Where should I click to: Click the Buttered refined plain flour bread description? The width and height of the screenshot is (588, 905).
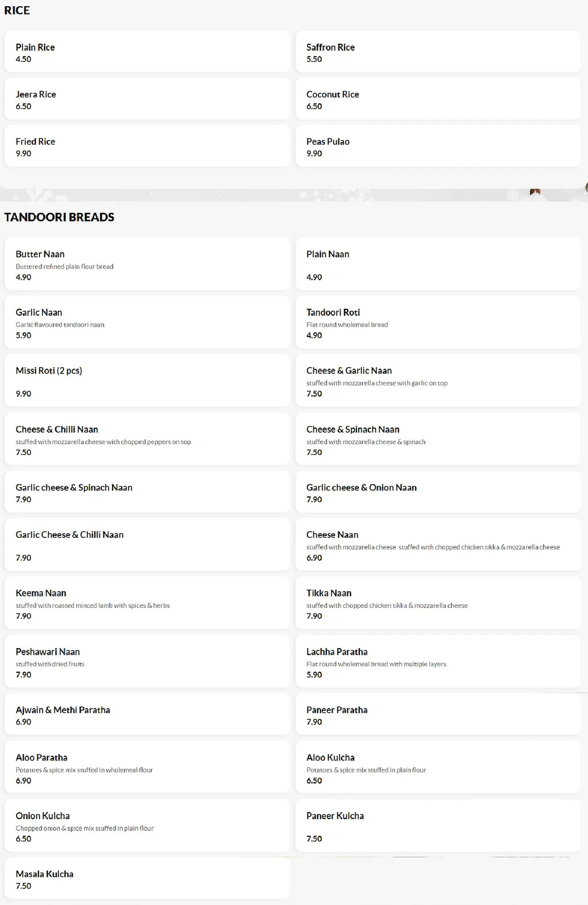click(65, 267)
